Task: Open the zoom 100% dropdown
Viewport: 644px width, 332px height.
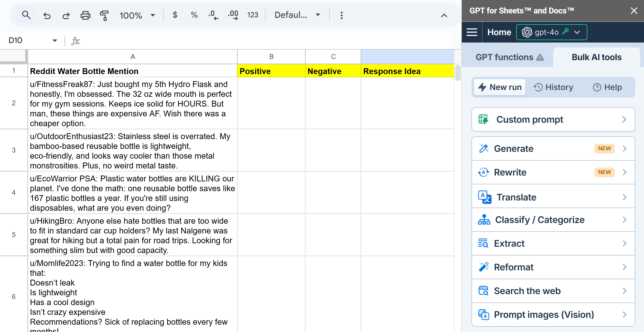Action: (137, 15)
